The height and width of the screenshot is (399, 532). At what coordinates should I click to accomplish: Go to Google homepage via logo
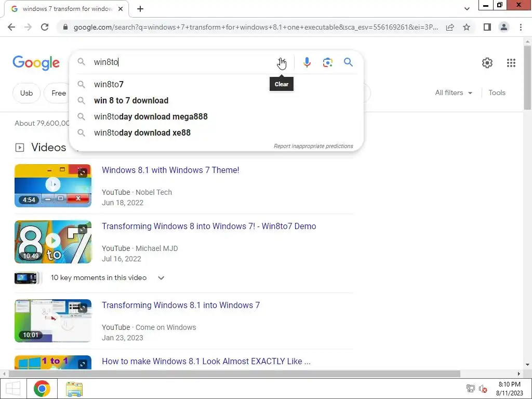pos(36,63)
